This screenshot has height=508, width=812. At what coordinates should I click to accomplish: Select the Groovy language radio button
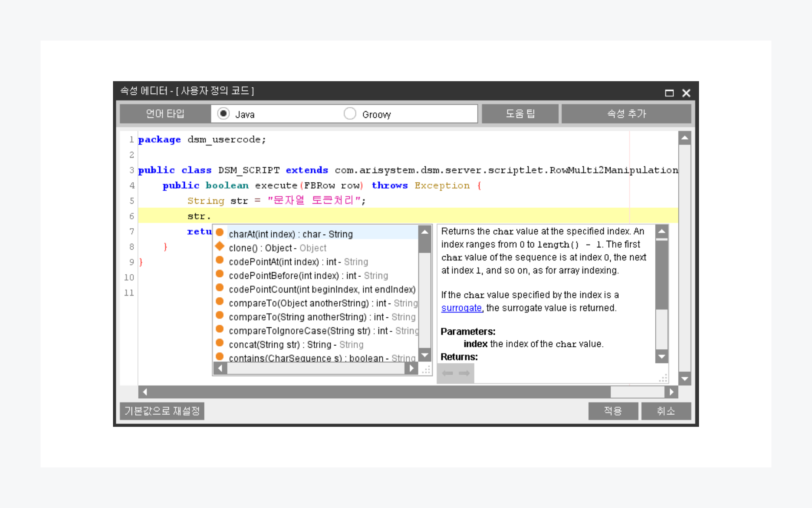click(350, 114)
